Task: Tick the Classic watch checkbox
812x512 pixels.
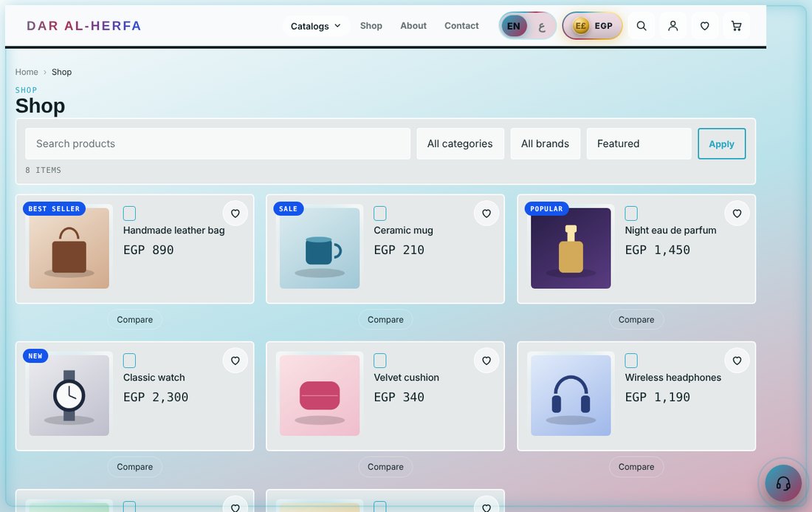Action: coord(129,360)
